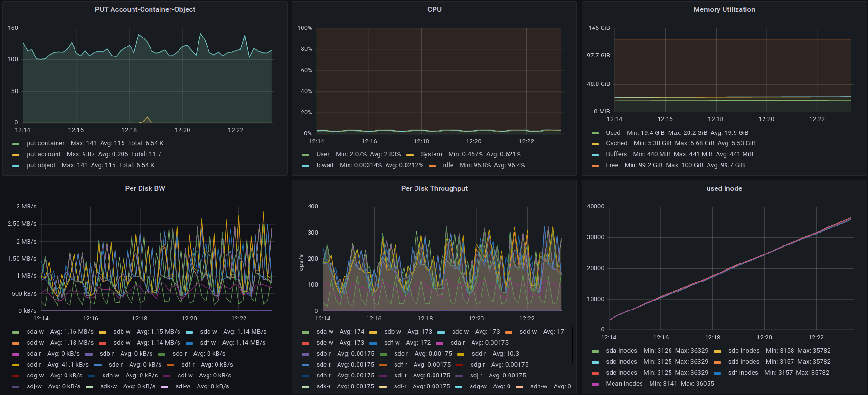Click the Free memory series color swatch
The height and width of the screenshot is (395, 868).
point(595,166)
